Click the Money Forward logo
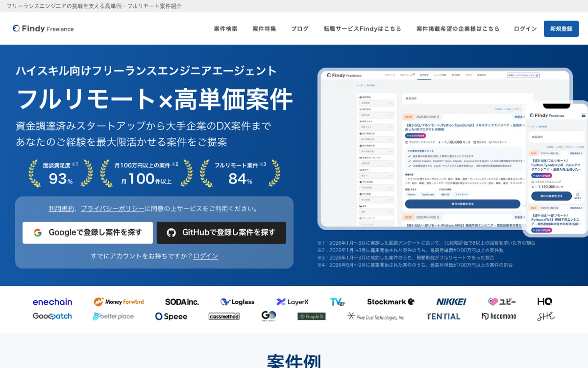 pos(119,302)
